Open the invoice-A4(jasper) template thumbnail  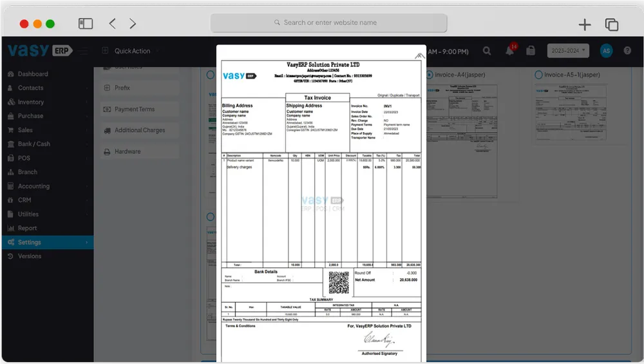pyautogui.click(x=462, y=141)
